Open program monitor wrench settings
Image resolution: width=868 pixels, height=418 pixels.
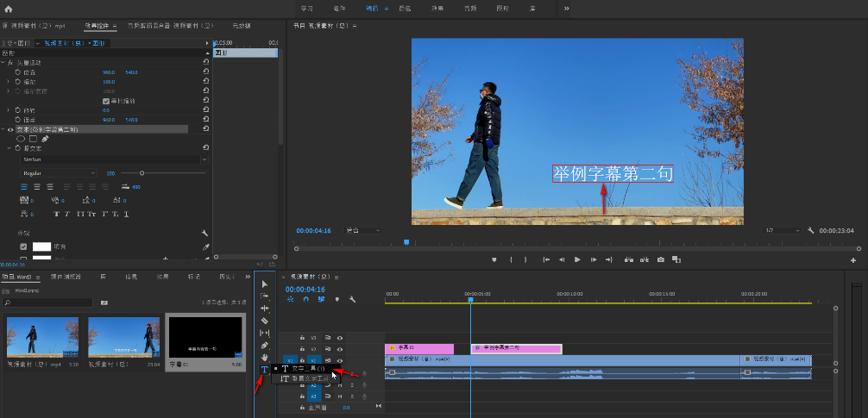click(x=811, y=231)
